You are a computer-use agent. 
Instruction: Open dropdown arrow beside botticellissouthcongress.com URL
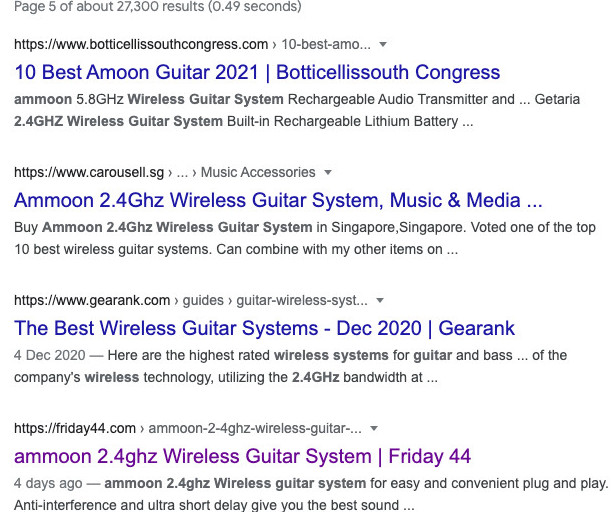tap(384, 45)
